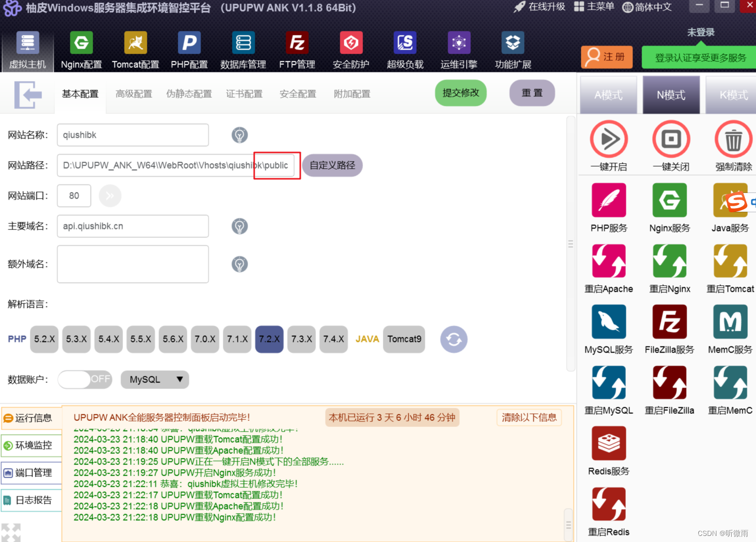Select PHP version 5.2.X

(x=45, y=339)
